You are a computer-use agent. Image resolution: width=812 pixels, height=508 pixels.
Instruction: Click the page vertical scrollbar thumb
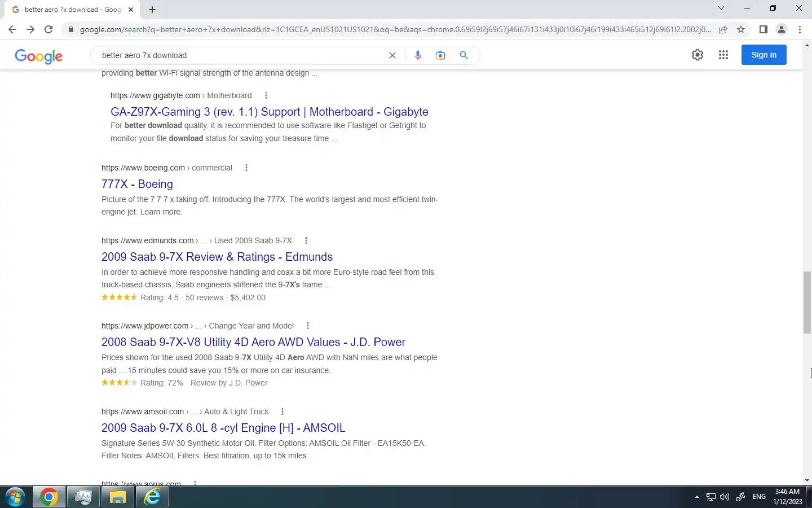click(807, 302)
